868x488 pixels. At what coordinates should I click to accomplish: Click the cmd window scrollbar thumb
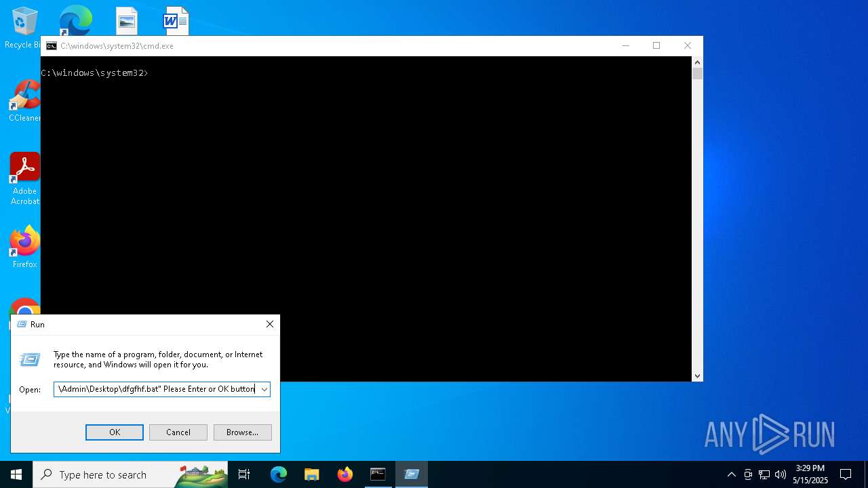[x=697, y=74]
